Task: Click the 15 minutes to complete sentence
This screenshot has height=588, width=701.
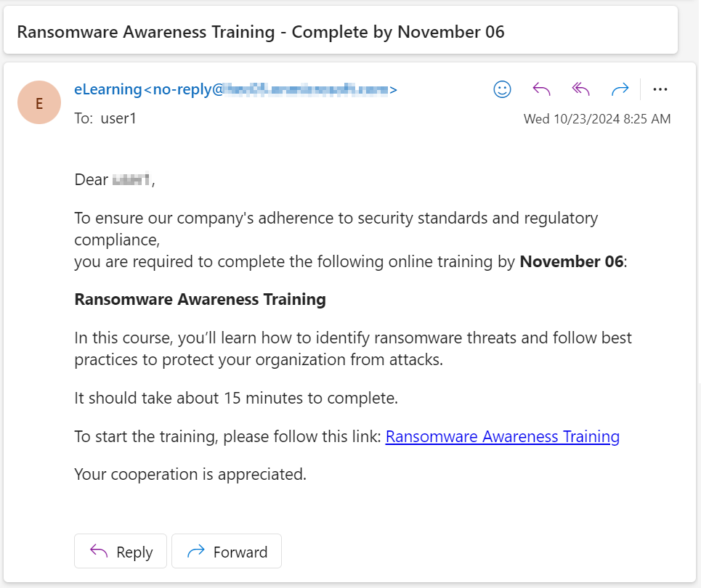Action: [236, 398]
